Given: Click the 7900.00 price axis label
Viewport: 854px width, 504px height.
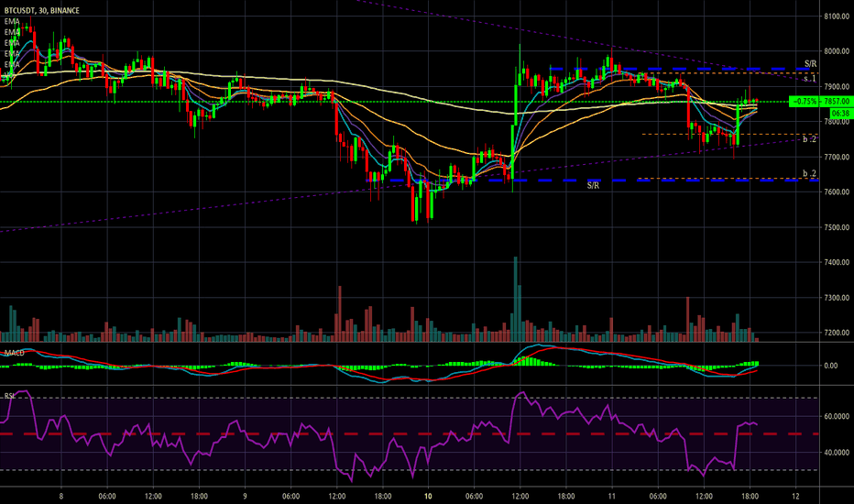Looking at the screenshot, I should [836, 87].
